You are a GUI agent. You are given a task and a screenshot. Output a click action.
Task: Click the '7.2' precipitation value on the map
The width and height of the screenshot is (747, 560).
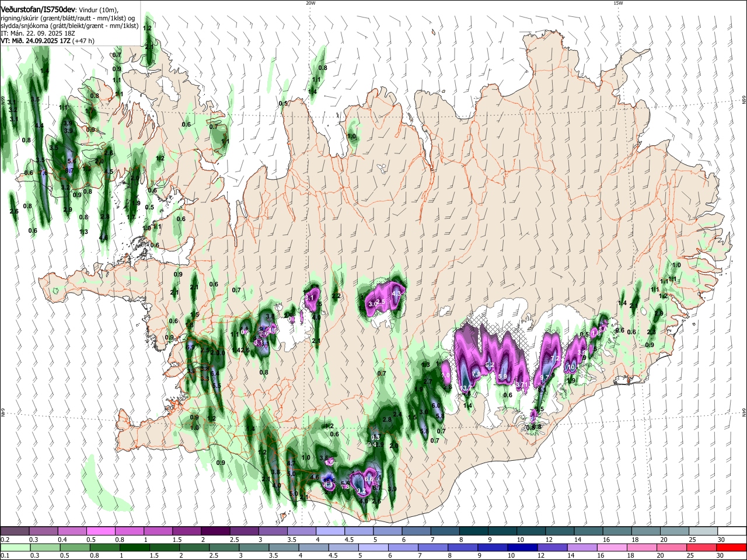[x=555, y=358]
